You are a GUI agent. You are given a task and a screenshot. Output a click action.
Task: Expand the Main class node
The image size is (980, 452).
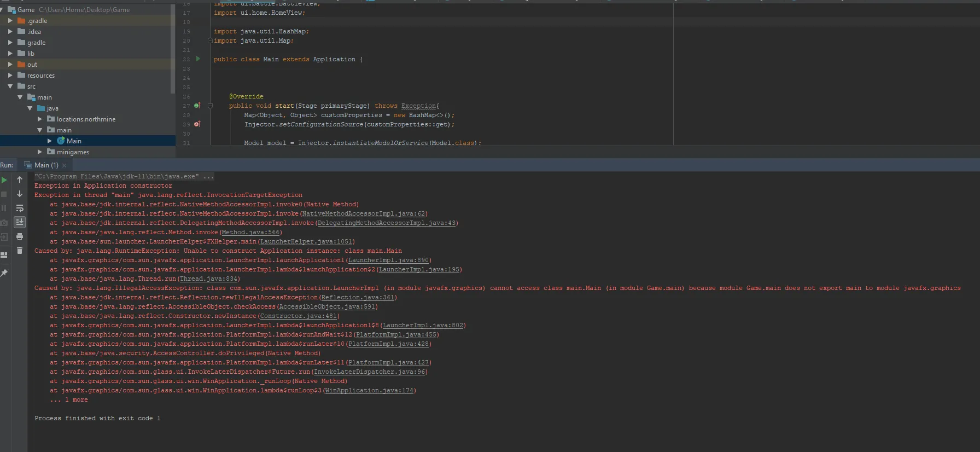[49, 141]
